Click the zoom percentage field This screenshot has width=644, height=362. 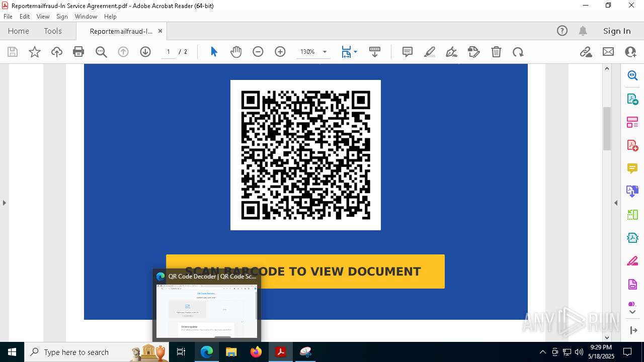(307, 52)
